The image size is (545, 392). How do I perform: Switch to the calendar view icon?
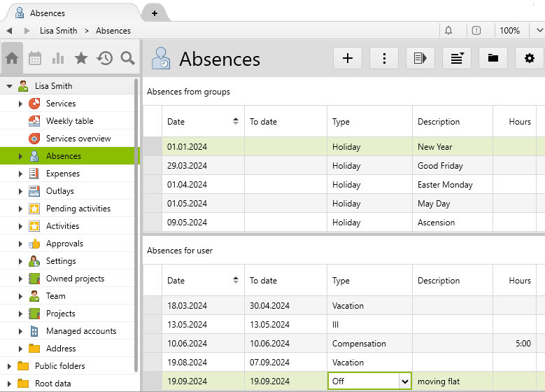click(35, 58)
